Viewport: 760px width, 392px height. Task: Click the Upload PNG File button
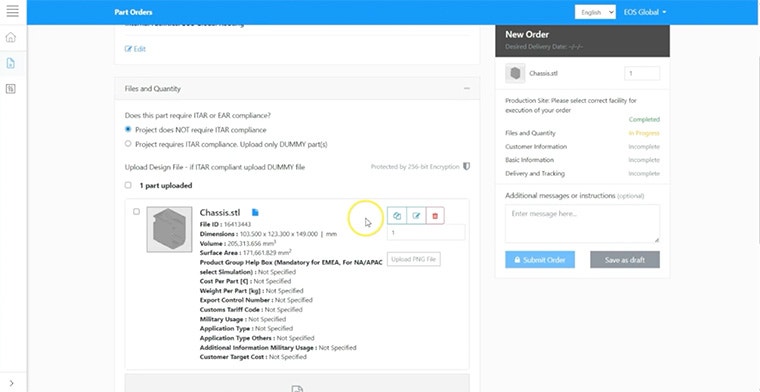coord(413,259)
